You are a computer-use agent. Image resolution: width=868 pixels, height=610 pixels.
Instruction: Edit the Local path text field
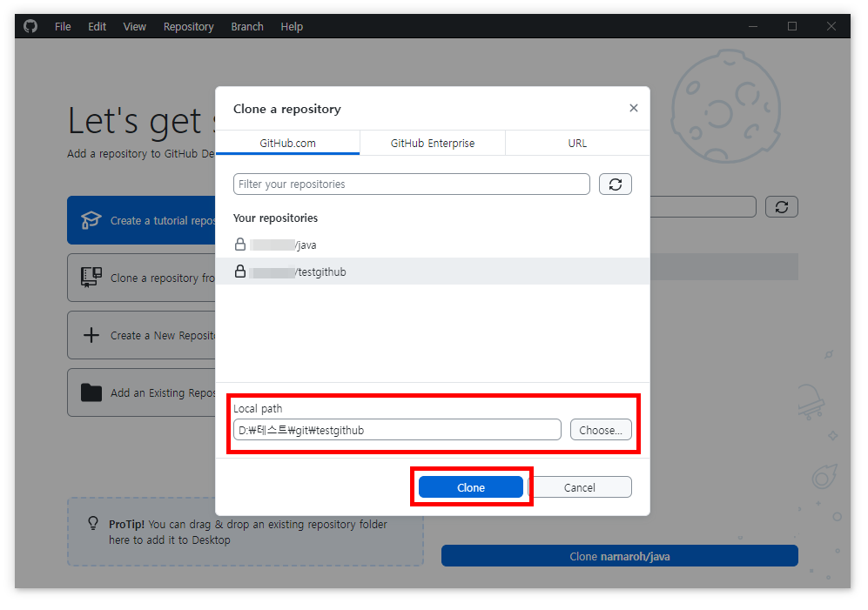point(397,430)
